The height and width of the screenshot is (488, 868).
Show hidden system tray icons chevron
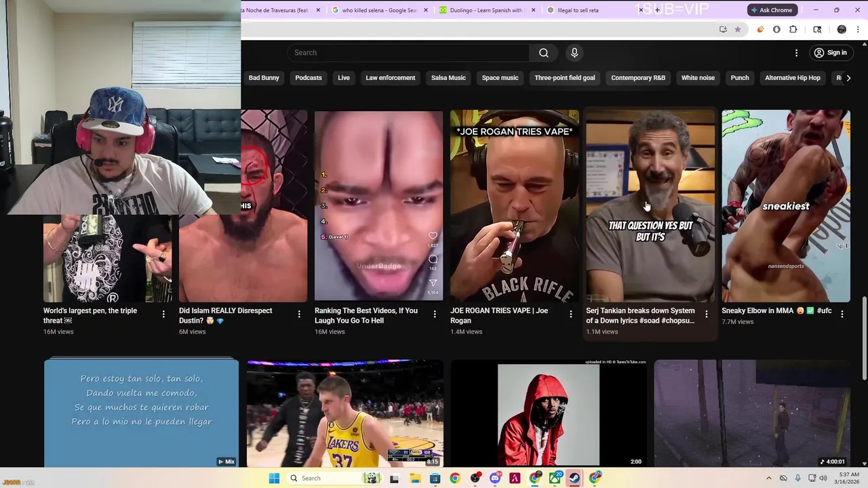pos(769,479)
